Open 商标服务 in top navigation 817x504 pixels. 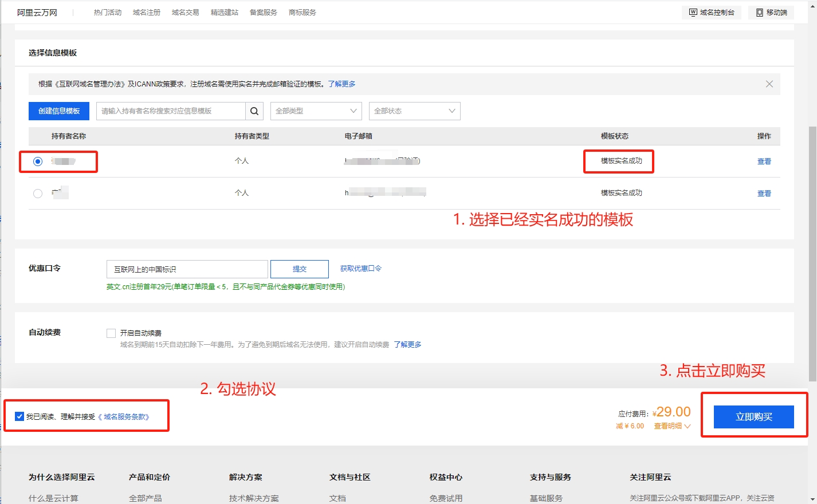point(303,13)
